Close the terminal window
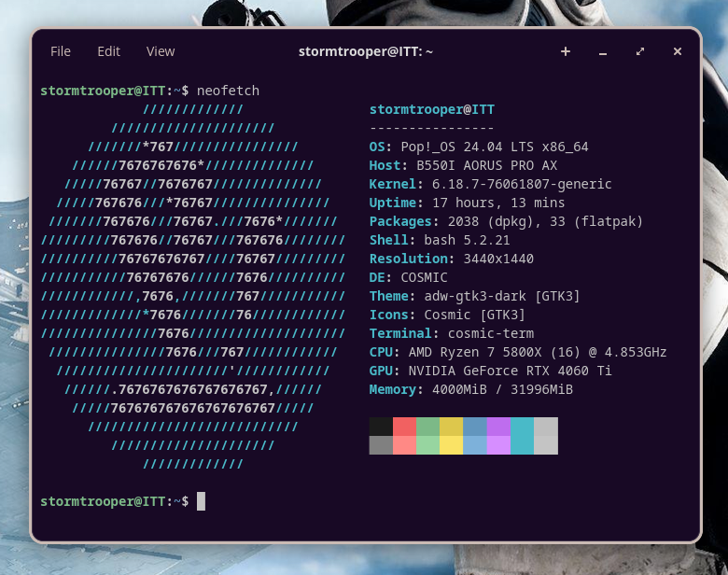The image size is (728, 575). 678,51
